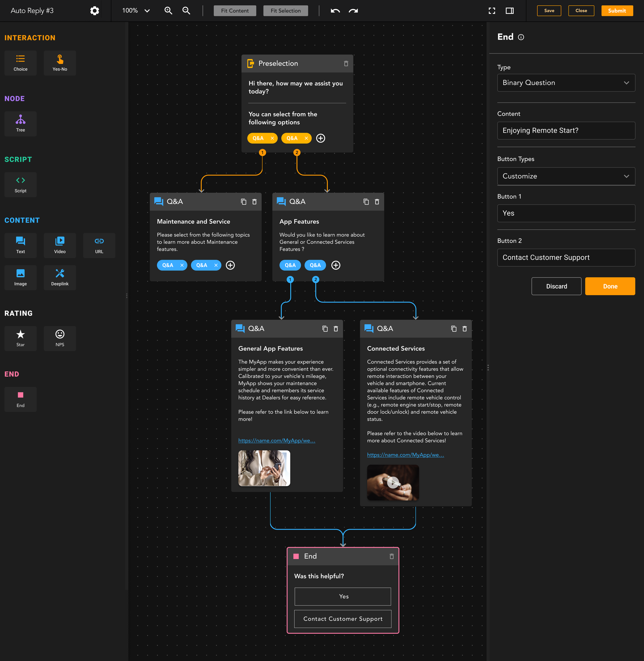Image resolution: width=644 pixels, height=661 pixels.
Task: Open the Customize button types dropdown
Action: (566, 176)
